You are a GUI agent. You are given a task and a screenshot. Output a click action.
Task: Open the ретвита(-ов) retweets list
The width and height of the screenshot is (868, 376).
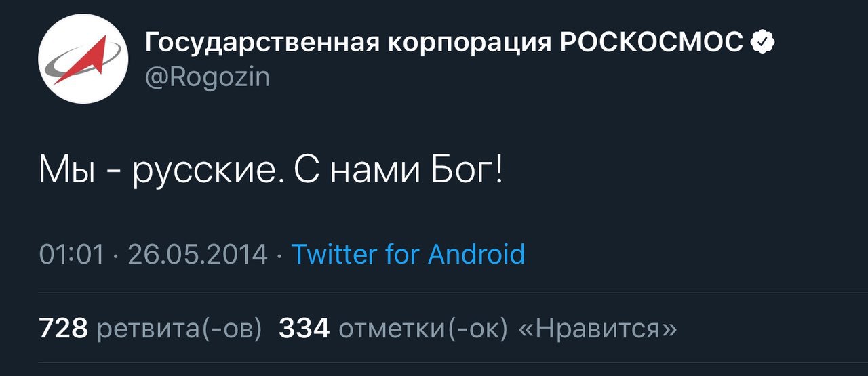(180, 329)
